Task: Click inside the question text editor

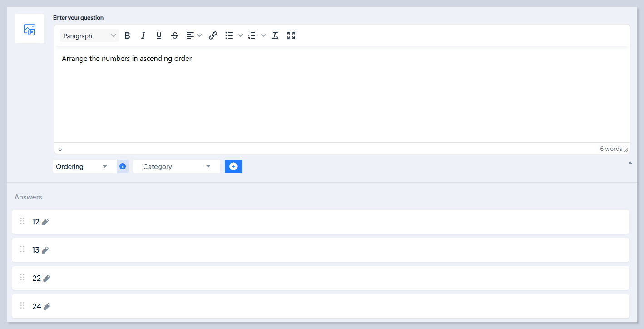Action: [341, 95]
